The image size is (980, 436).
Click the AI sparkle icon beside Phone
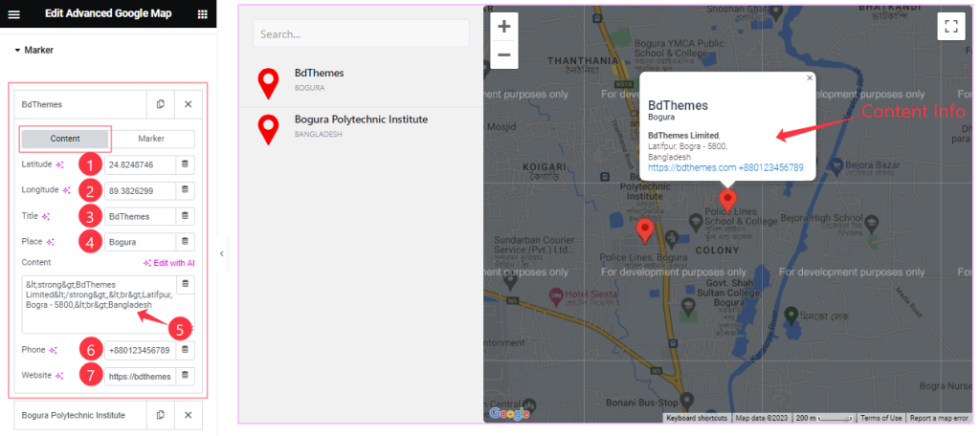(x=54, y=350)
